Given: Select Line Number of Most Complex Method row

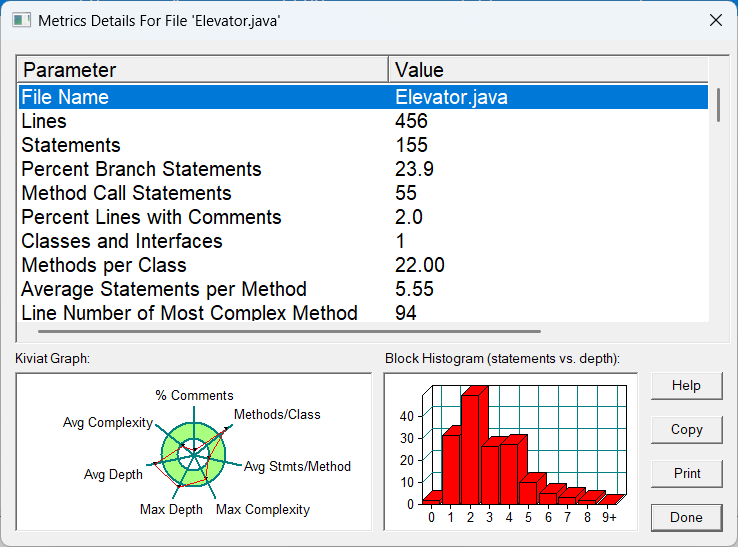Looking at the screenshot, I should (x=363, y=313).
